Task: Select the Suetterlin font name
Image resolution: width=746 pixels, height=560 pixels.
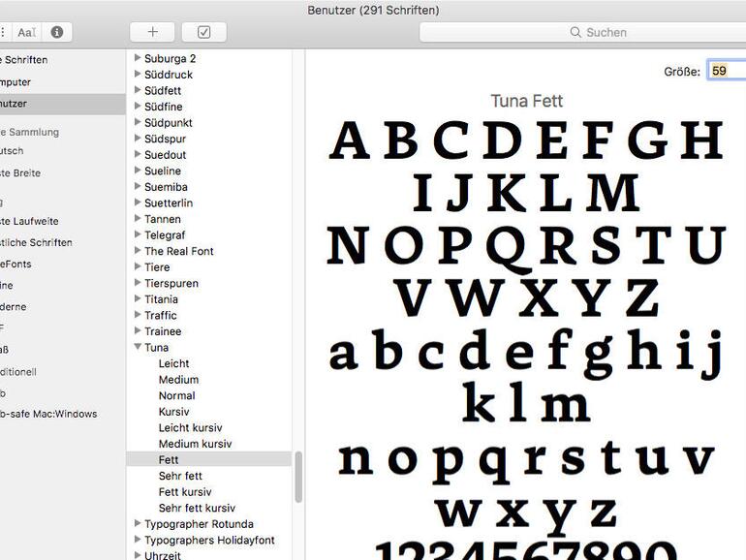Action: pos(169,202)
